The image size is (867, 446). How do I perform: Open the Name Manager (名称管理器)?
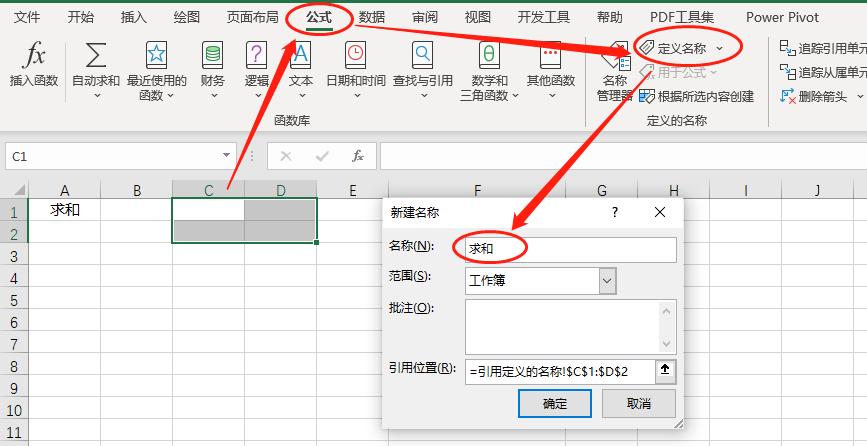(x=615, y=72)
